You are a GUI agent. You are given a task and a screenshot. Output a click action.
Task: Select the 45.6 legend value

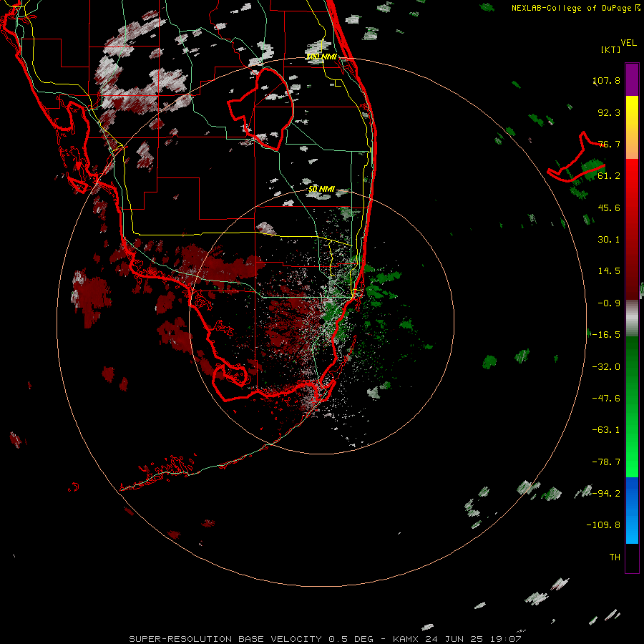tap(609, 208)
